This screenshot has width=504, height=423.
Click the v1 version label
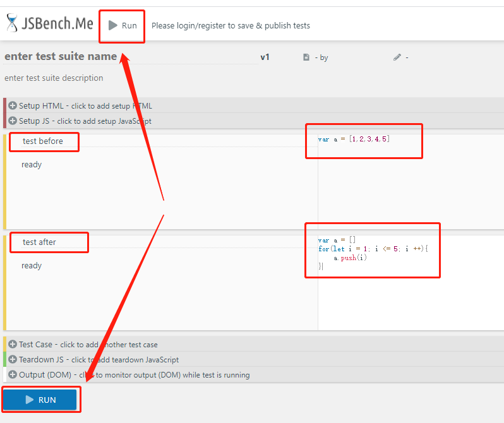click(265, 57)
